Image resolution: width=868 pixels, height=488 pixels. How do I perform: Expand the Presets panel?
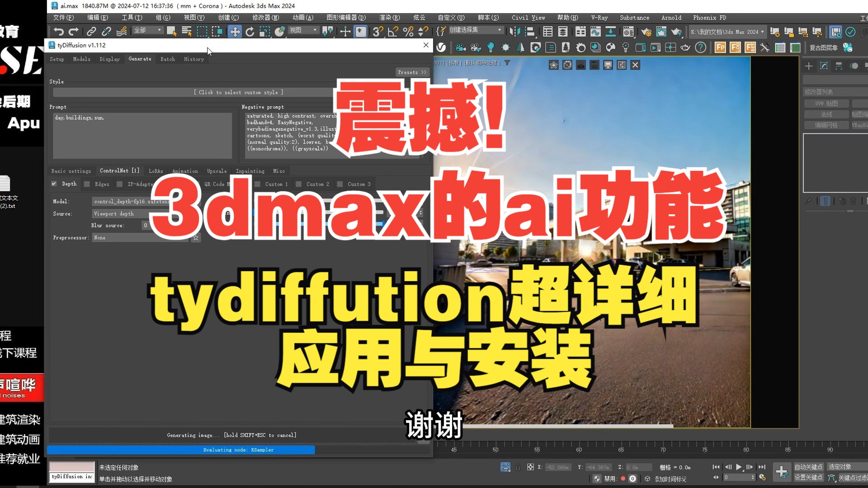click(411, 72)
